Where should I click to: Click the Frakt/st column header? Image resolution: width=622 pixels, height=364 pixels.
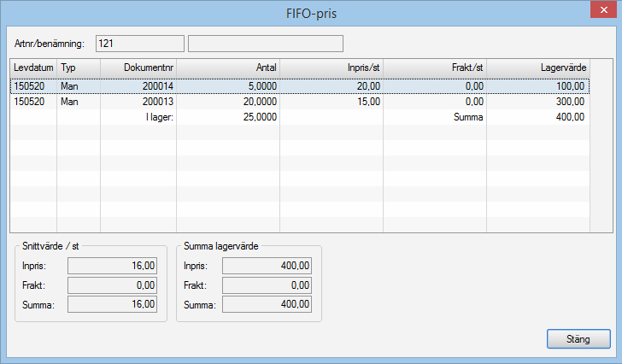pyautogui.click(x=435, y=66)
